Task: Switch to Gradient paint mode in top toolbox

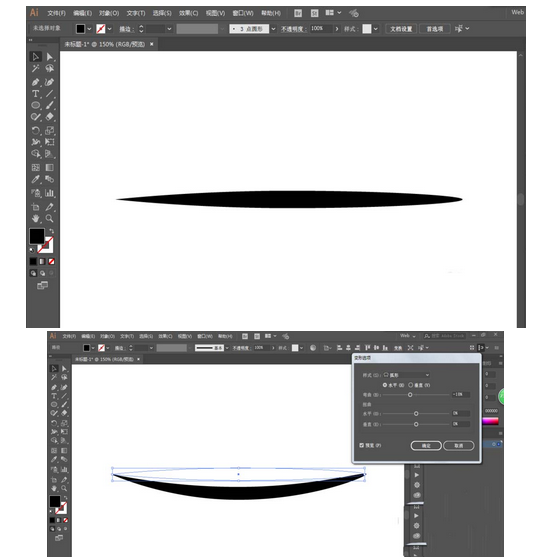Action: click(42, 261)
